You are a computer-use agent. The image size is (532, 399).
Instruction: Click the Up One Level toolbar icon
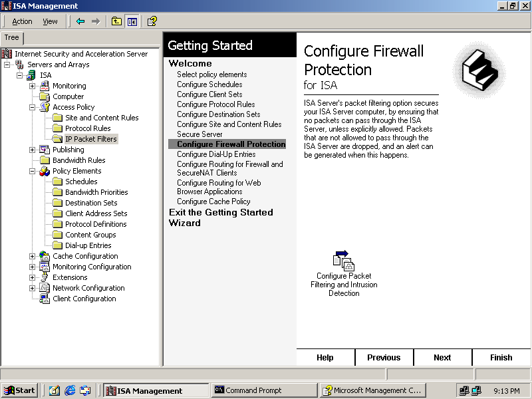point(116,21)
